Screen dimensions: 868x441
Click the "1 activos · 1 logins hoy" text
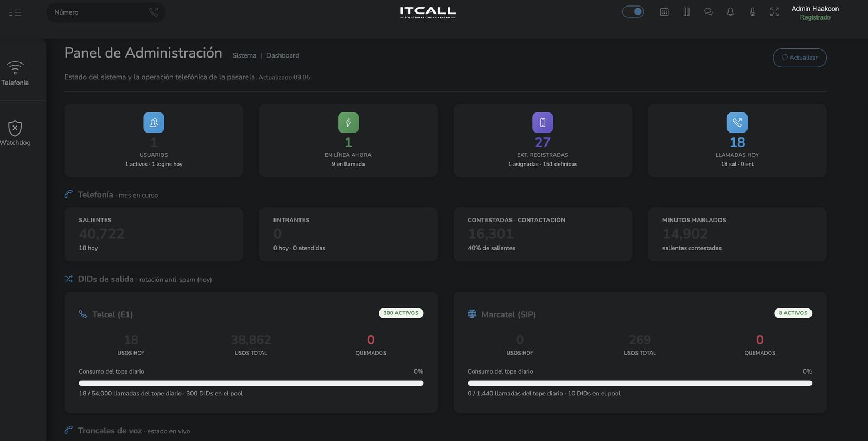[x=154, y=164]
